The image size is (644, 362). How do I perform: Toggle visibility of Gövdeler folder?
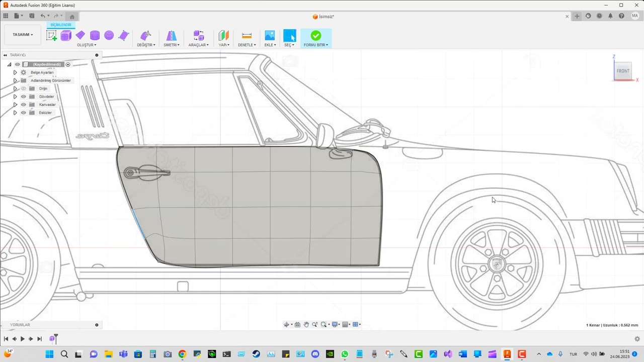point(23,97)
